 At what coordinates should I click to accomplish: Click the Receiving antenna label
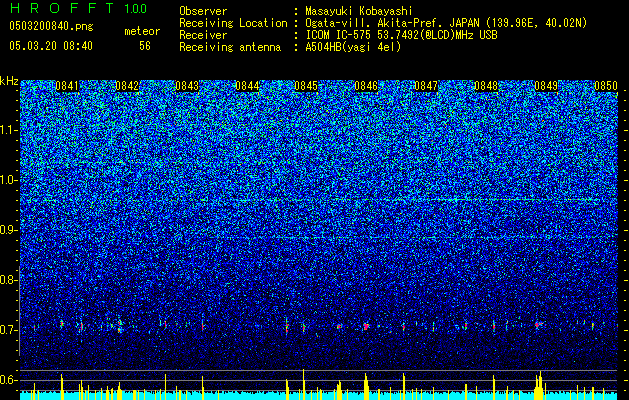[x=230, y=47]
